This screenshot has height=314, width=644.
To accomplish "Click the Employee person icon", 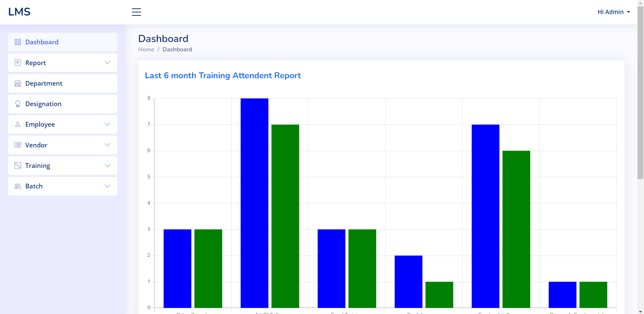I will click(18, 124).
